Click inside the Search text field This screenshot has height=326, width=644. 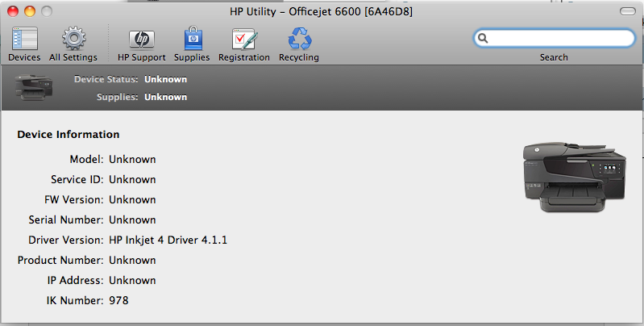tap(554, 38)
